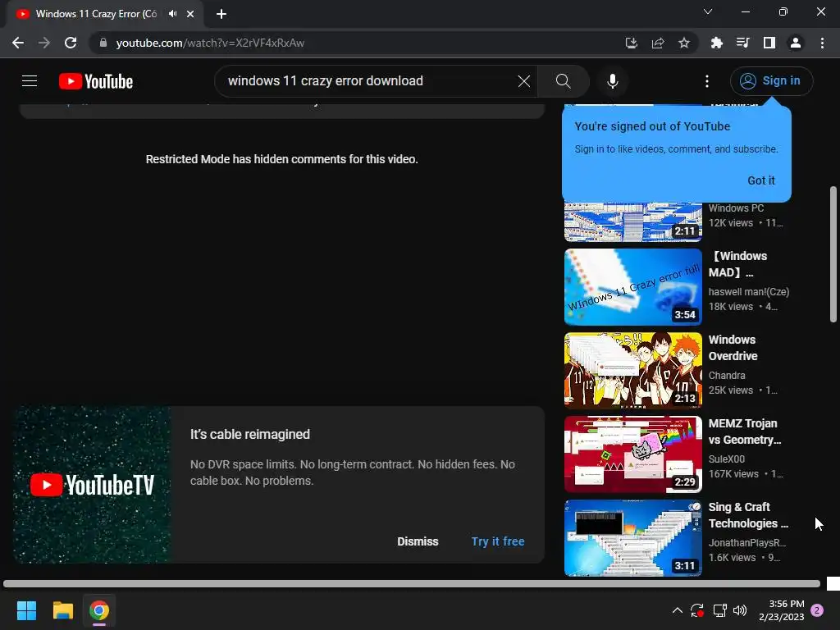840x630 pixels.
Task: Open YouTube settings three-dot menu
Action: tap(706, 81)
